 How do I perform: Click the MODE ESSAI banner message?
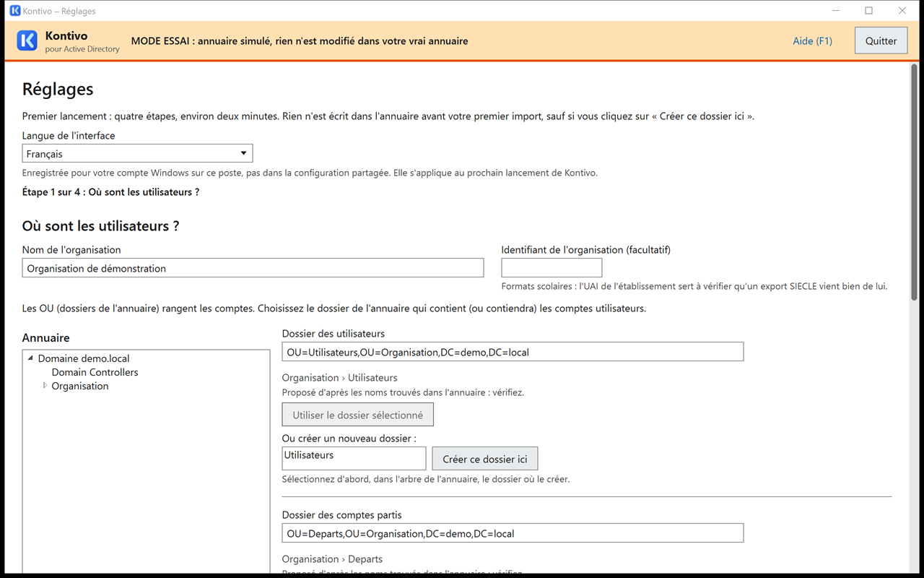point(300,41)
